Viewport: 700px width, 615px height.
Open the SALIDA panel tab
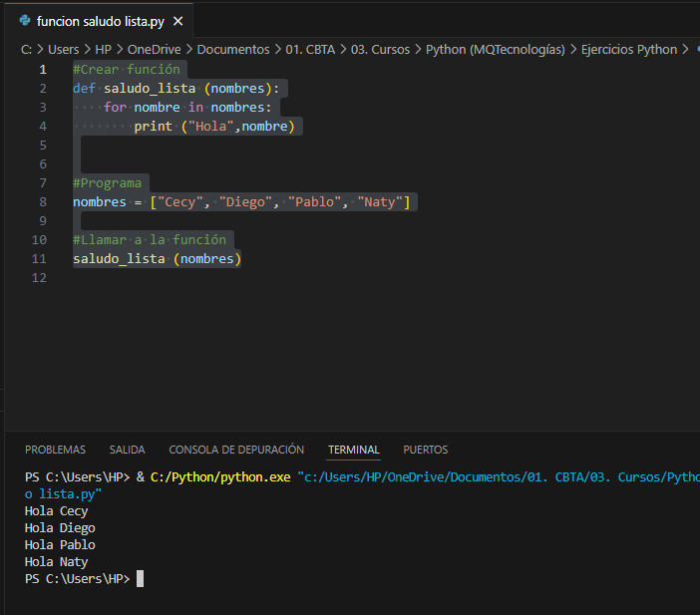point(127,450)
